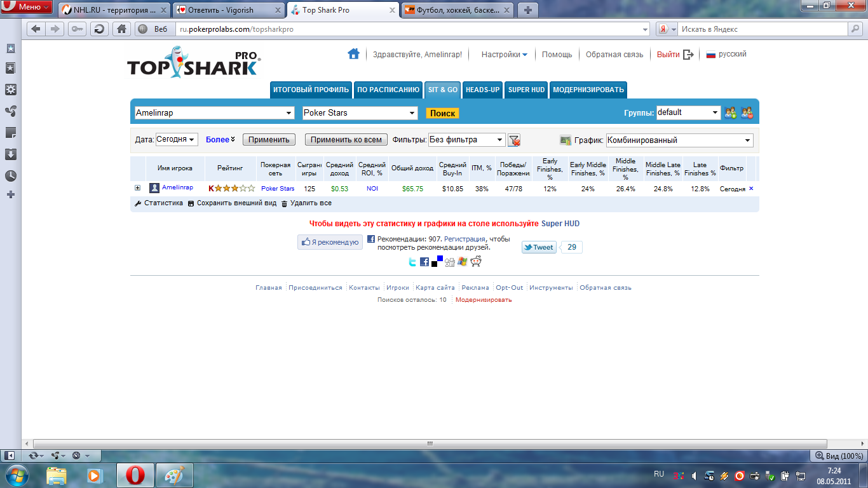The image size is (868, 488).
Task: Switch to the HEADS-UP tab
Action: pos(482,90)
